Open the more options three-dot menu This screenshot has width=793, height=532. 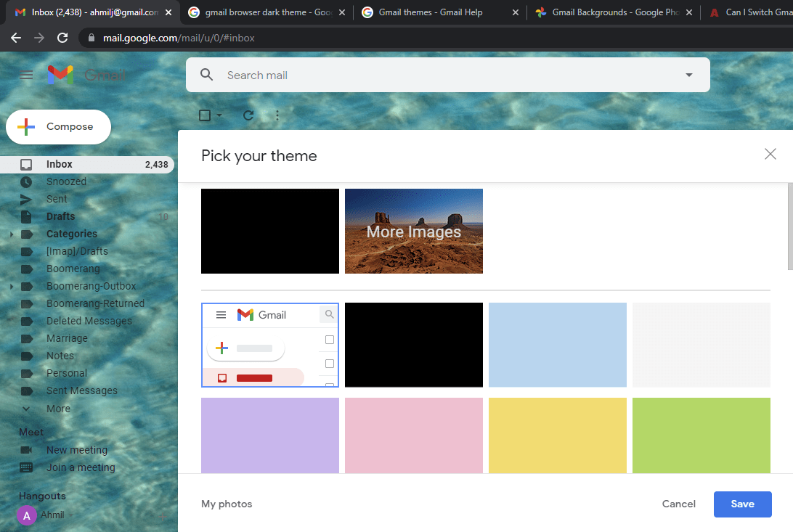277,115
